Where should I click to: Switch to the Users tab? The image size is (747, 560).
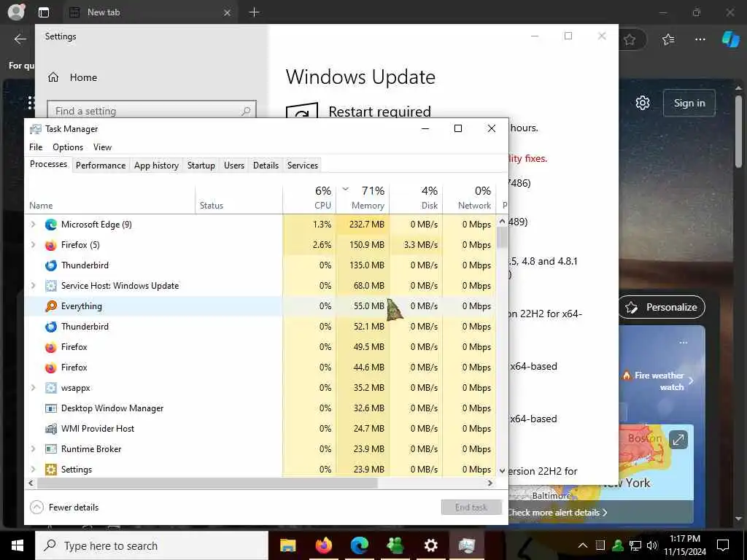tap(234, 166)
